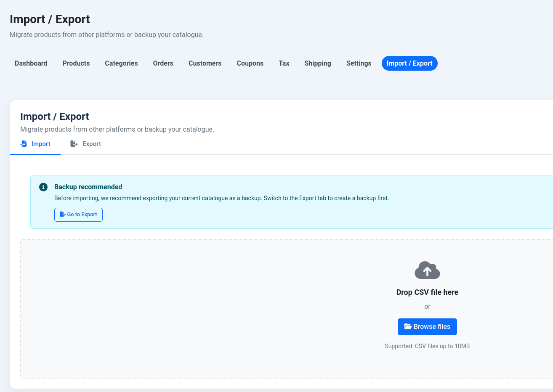Select the active Import / Export pill
The width and height of the screenshot is (553, 392).
(x=409, y=64)
